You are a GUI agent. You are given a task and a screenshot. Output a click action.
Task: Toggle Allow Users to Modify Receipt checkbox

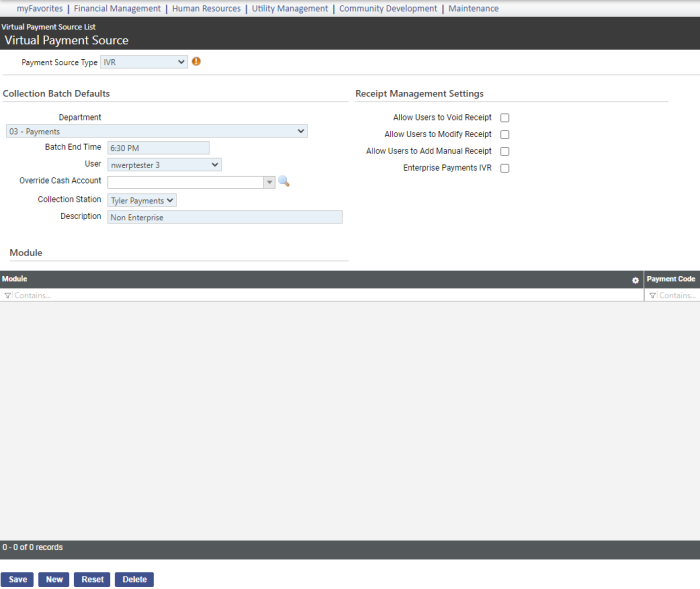(x=505, y=134)
